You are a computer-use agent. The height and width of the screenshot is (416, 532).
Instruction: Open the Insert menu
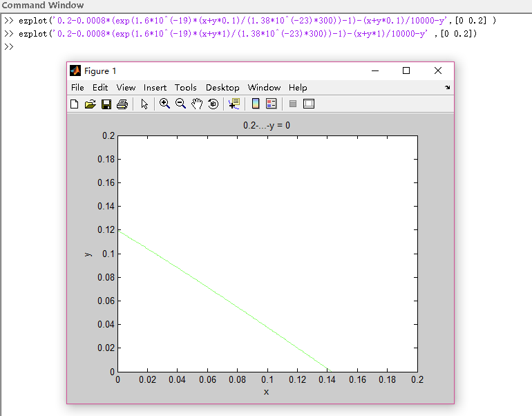[155, 88]
